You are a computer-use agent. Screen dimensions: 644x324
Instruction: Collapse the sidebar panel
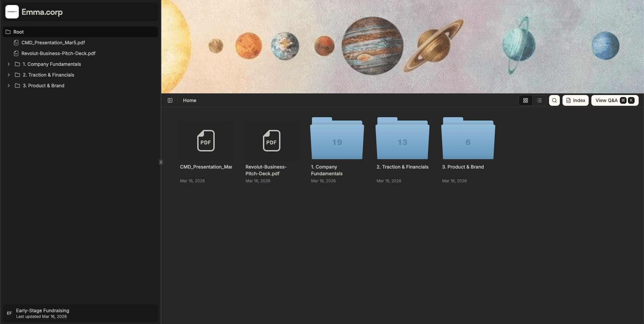[170, 100]
